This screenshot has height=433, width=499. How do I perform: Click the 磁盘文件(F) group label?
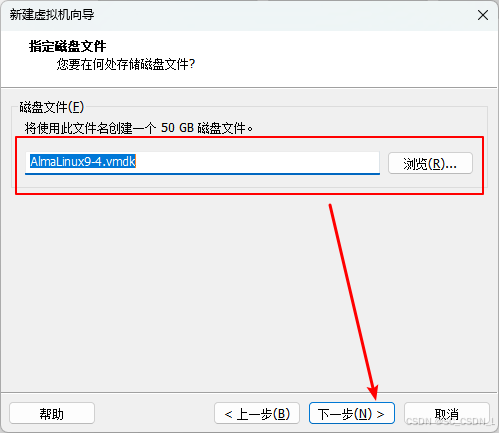52,107
